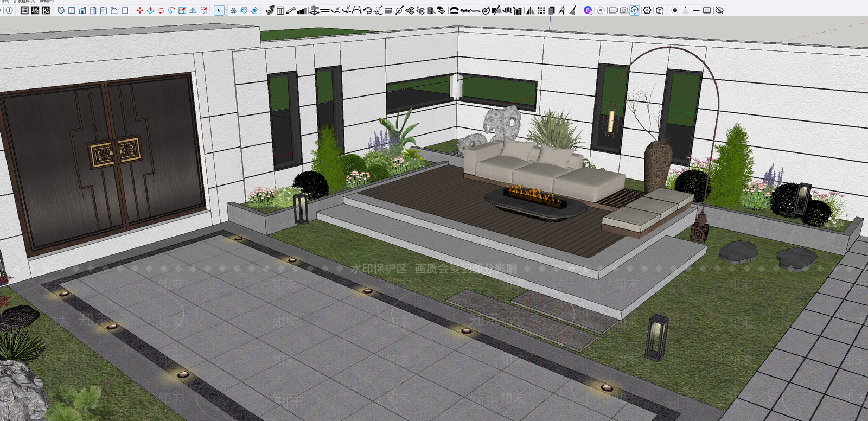868x421 pixels.
Task: Pick the Paint Bucket tool
Action: coord(244,10)
